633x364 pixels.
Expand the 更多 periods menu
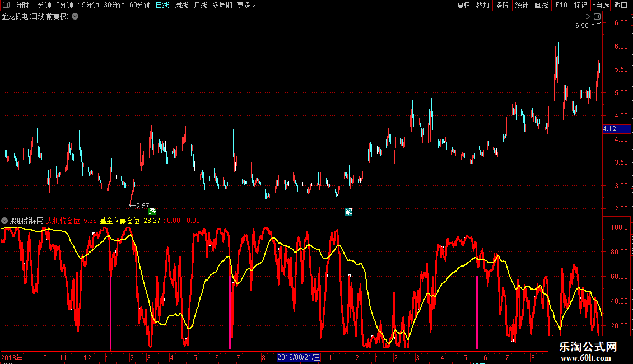pos(246,5)
